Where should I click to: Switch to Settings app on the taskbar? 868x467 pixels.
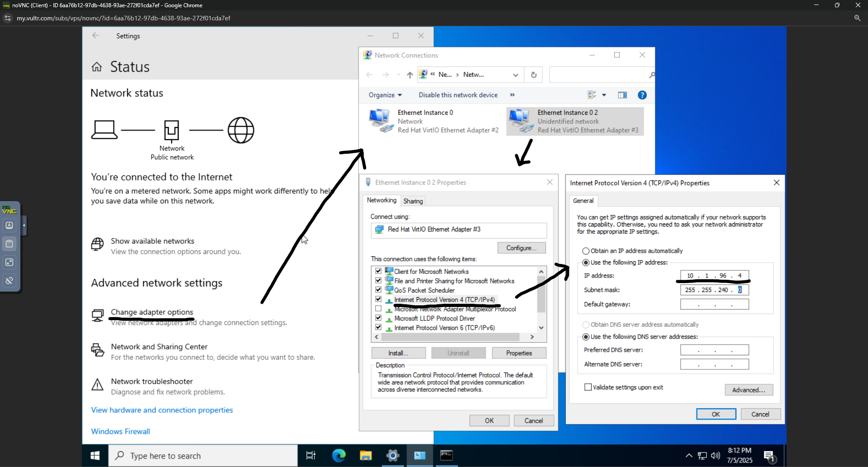393,456
